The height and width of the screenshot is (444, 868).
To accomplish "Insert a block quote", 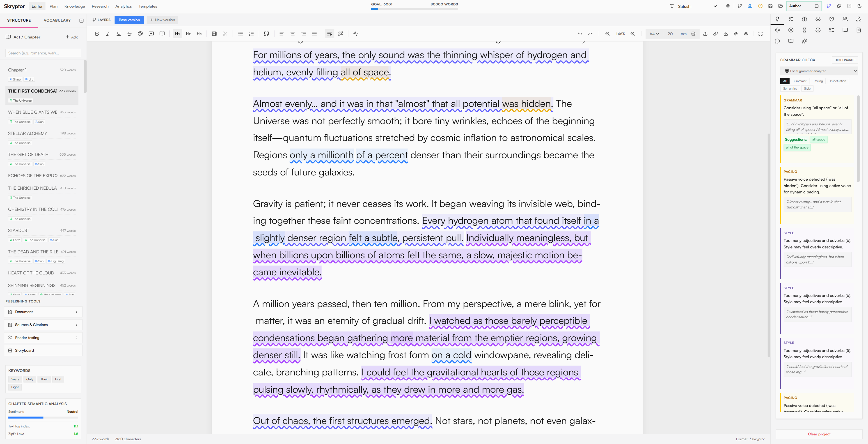I will pyautogui.click(x=267, y=34).
